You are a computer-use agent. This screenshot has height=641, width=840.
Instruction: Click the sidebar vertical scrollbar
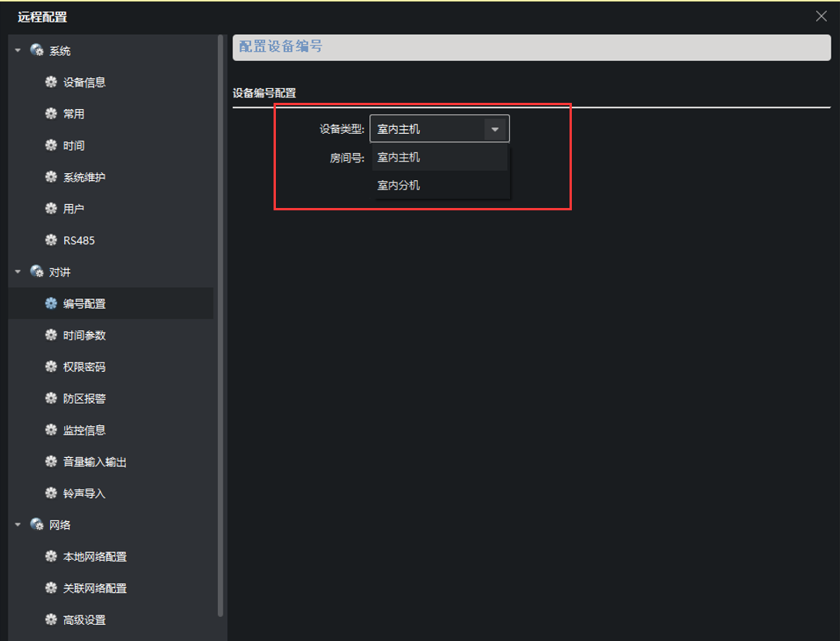click(x=220, y=326)
